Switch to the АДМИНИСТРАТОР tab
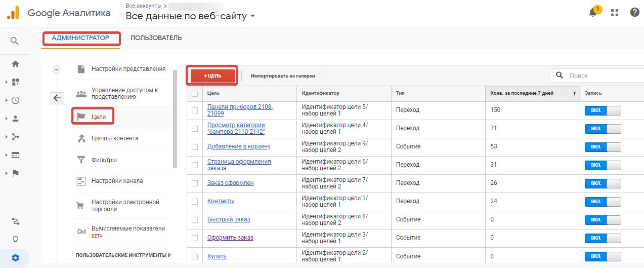Screen dimensions: 644x268 tap(80, 38)
